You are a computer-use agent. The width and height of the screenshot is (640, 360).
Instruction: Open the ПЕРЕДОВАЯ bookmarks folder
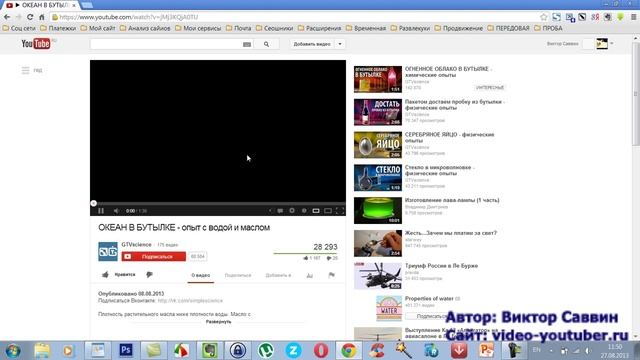point(508,28)
